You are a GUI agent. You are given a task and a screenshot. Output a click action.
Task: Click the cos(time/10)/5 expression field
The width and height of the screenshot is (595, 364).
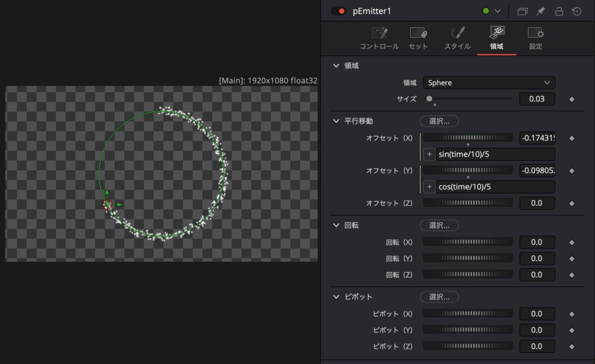495,187
